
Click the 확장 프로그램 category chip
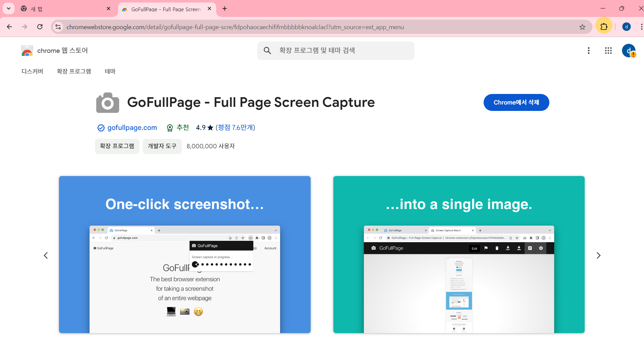pyautogui.click(x=117, y=146)
